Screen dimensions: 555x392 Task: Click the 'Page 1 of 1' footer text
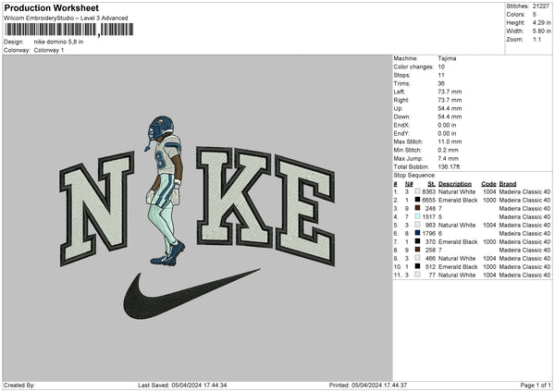pos(536,386)
